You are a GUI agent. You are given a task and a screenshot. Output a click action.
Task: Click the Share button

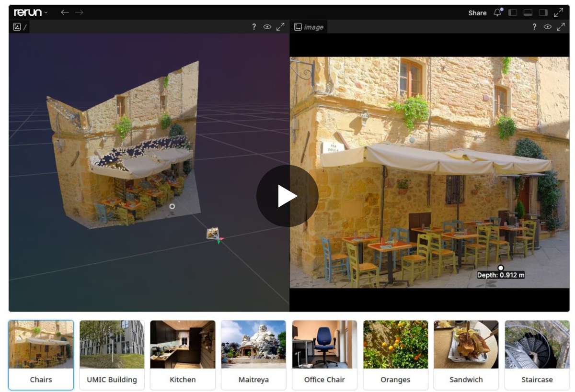pyautogui.click(x=477, y=13)
